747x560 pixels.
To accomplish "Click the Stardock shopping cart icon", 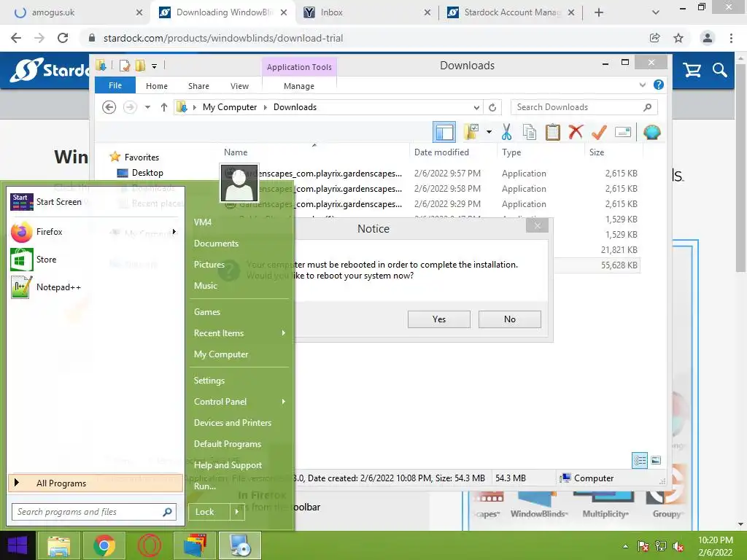I will [x=692, y=71].
